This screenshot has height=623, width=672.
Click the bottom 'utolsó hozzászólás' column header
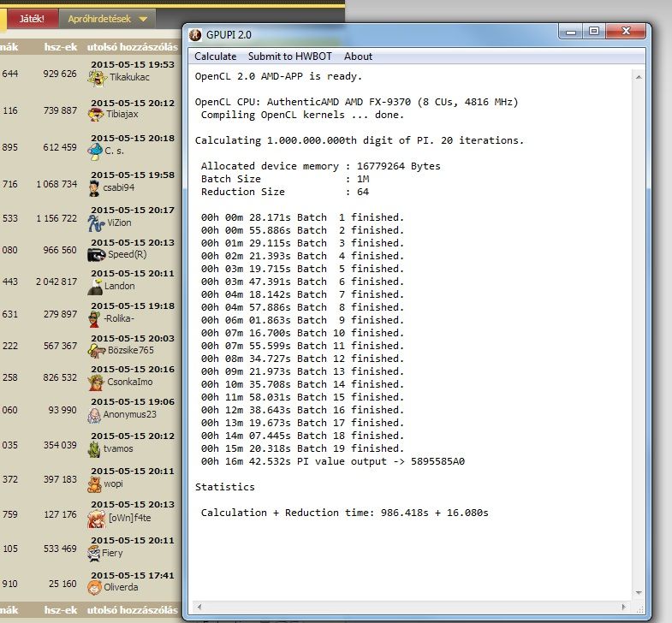133,609
